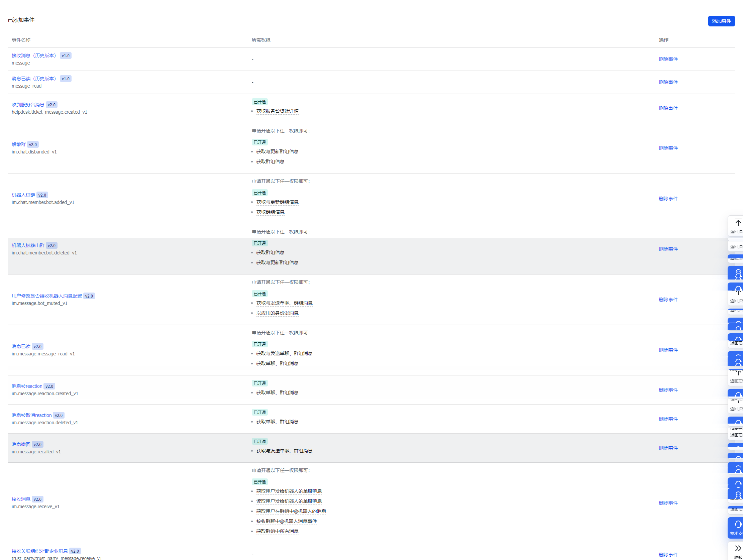The image size is (743, 560).
Task: Delete the message_read event row
Action: [x=668, y=82]
